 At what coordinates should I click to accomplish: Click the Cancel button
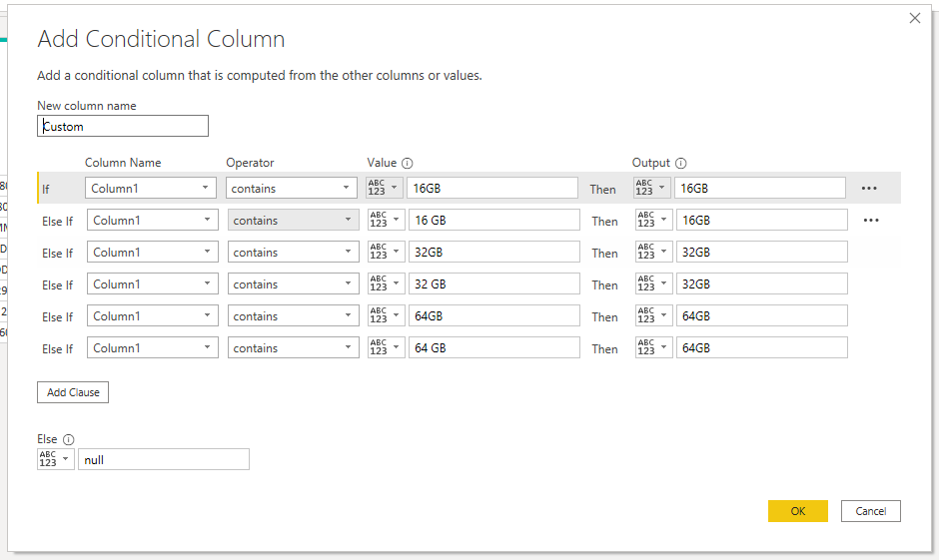[x=871, y=511]
